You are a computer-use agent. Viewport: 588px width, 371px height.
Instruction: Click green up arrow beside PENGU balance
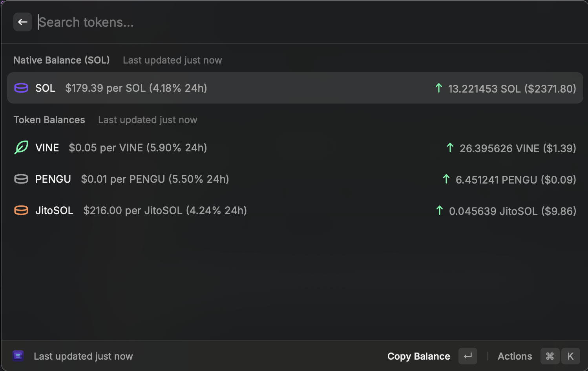446,179
